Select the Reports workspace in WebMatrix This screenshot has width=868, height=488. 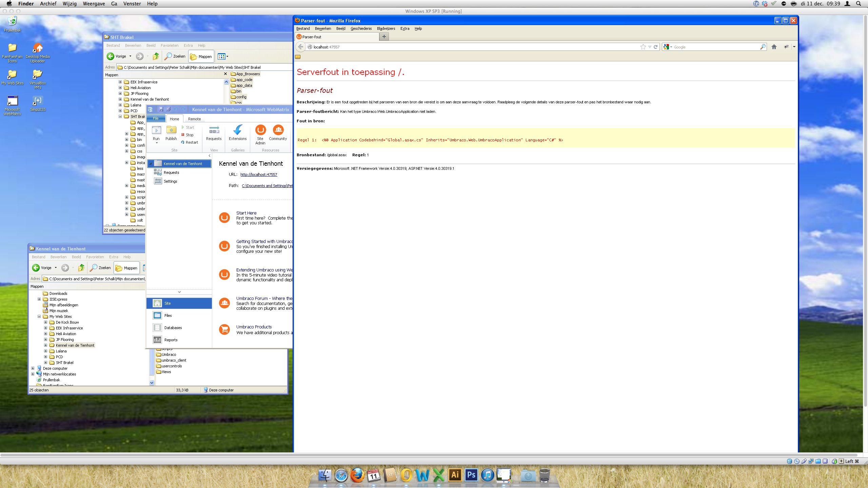point(179,340)
